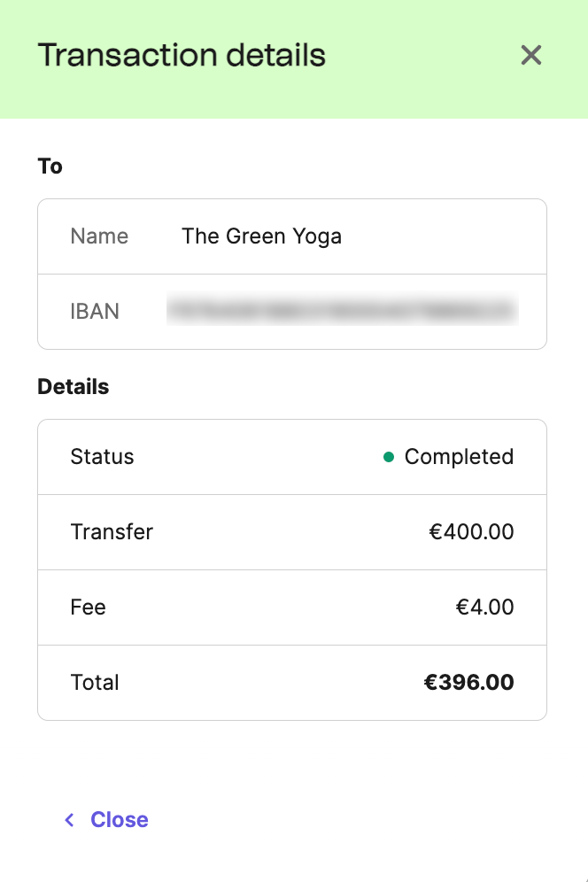Click the left chevron beside Close
This screenshot has width=588, height=882.
click(x=69, y=820)
